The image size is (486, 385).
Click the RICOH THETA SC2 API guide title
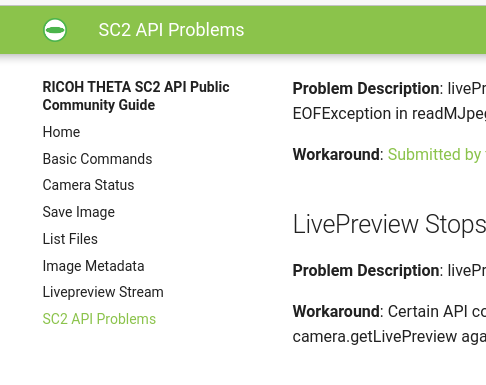[x=136, y=96]
